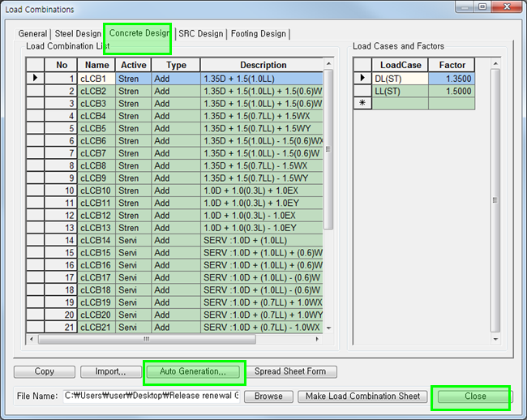Browse for a file name

pyautogui.click(x=268, y=396)
